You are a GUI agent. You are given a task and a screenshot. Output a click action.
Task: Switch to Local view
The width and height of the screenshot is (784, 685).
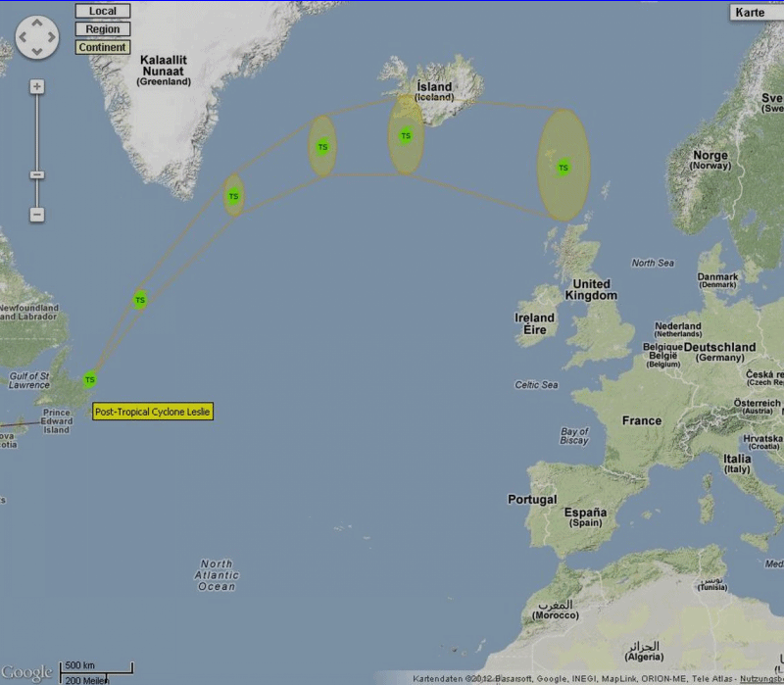pyautogui.click(x=103, y=11)
